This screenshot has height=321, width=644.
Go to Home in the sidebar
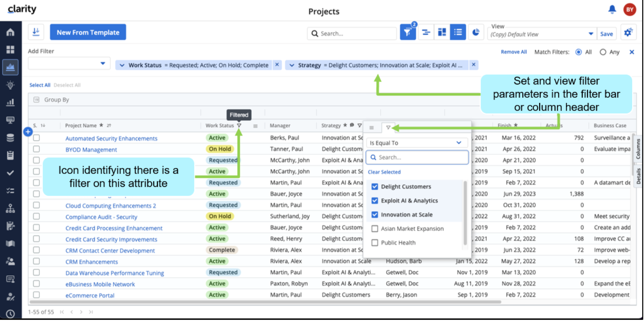(10, 32)
